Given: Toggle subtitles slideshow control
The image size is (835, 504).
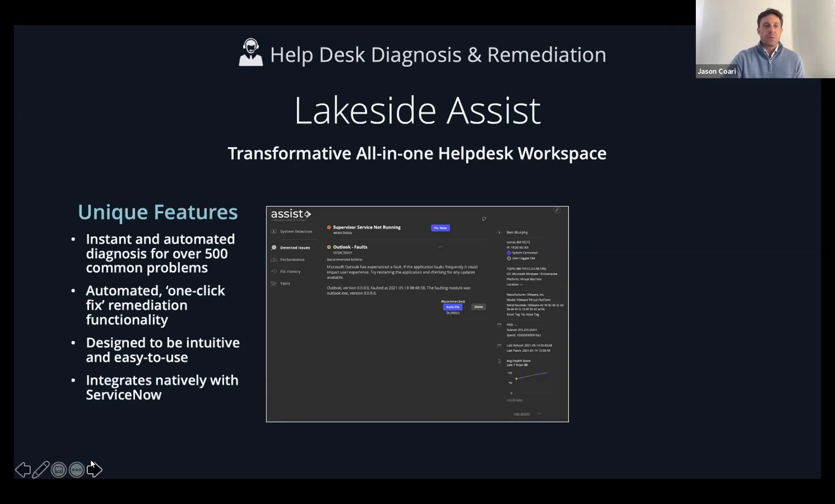Looking at the screenshot, I should pyautogui.click(x=59, y=470).
